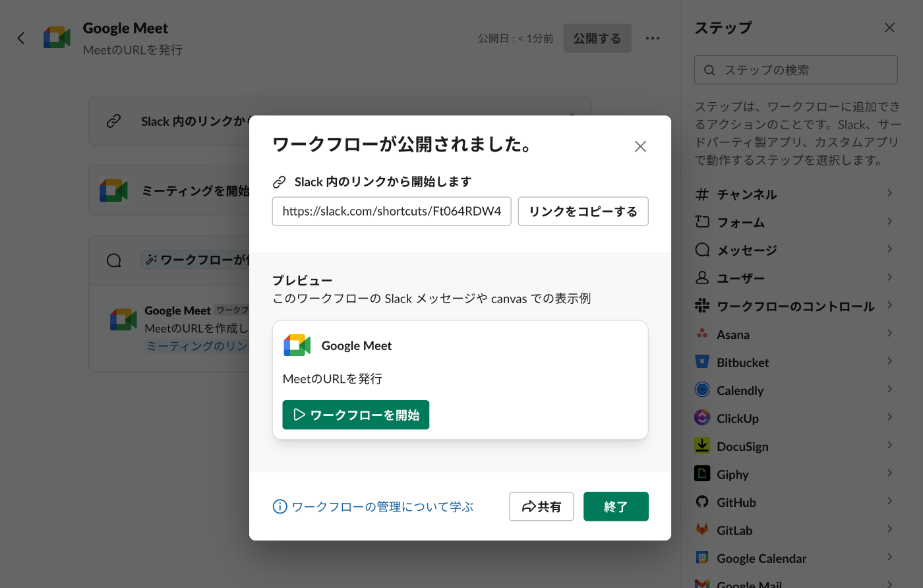
Task: Open the ClickUp steps entry
Action: pos(796,418)
